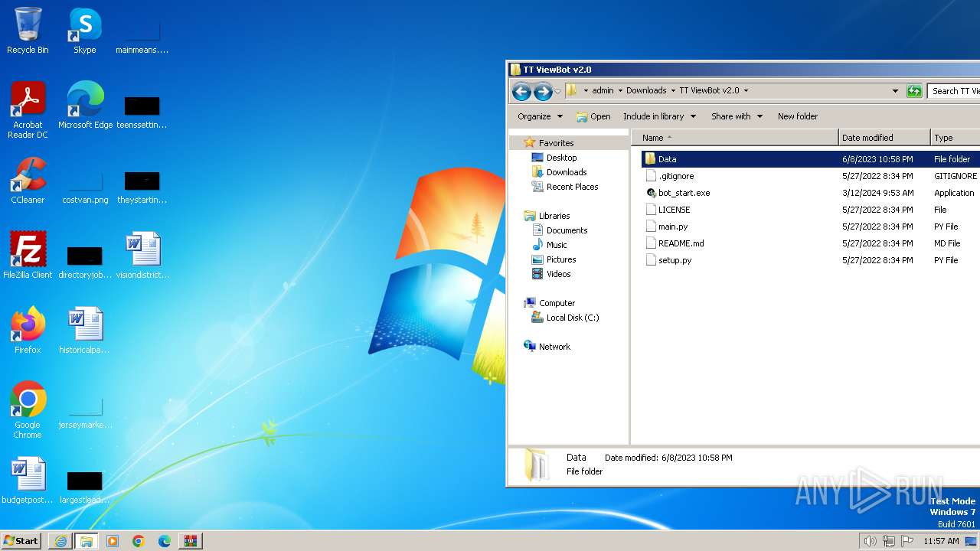Screen dimensions: 980x551
Task: Open Videos library
Action: click(x=558, y=274)
